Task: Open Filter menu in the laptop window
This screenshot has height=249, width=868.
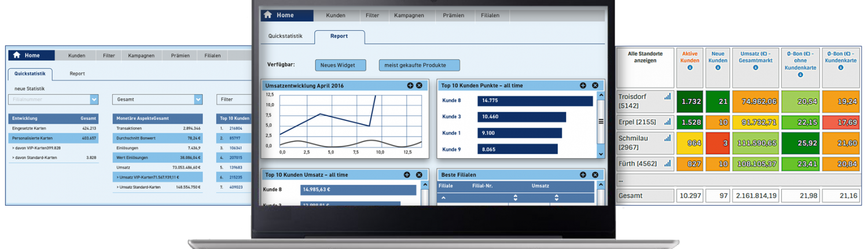Action: point(373,15)
